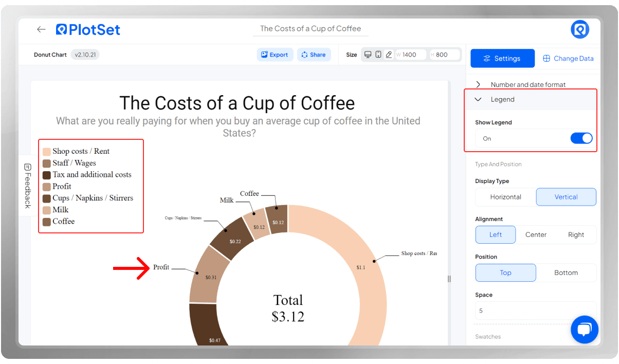This screenshot has height=364, width=619.
Task: Set legend position to Bottom
Action: tap(566, 272)
